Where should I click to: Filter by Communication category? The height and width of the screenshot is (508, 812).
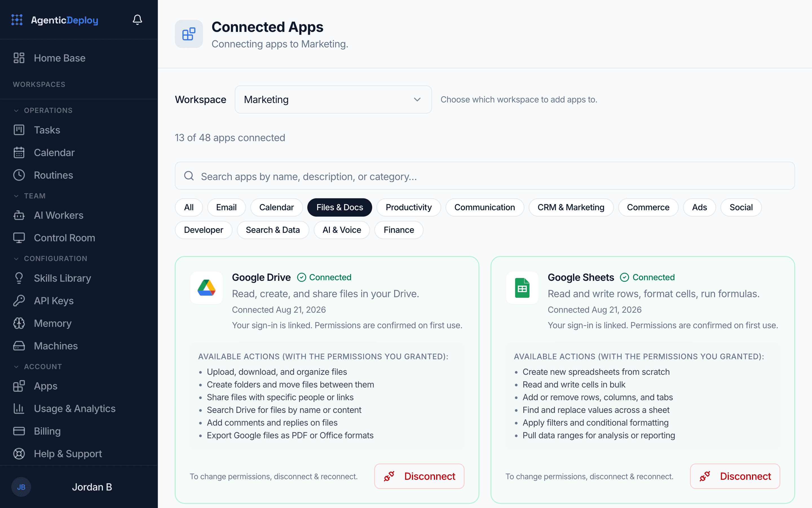point(484,207)
